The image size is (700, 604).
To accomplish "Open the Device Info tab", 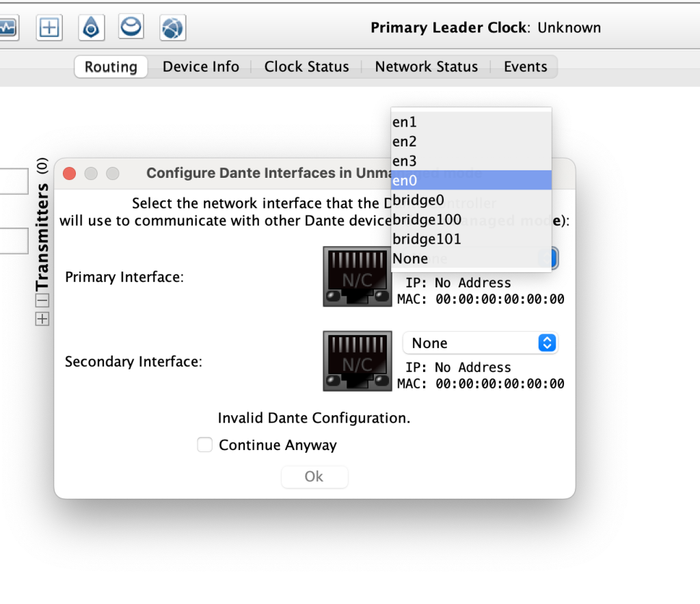I will click(200, 66).
